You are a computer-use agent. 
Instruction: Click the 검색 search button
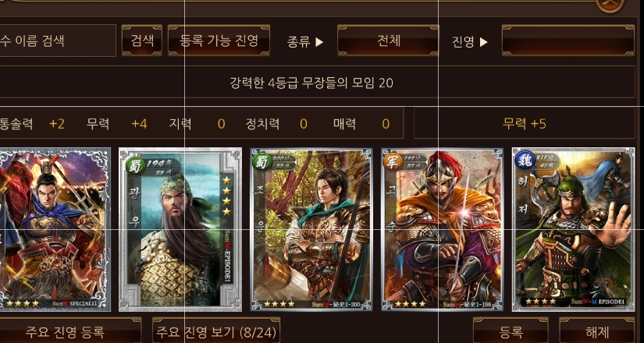click(x=142, y=41)
